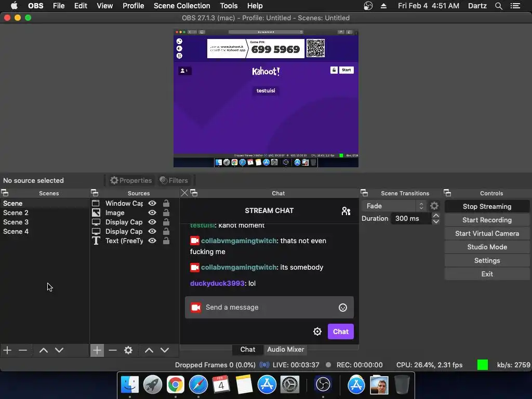Pop out the Sources dock

95,193
